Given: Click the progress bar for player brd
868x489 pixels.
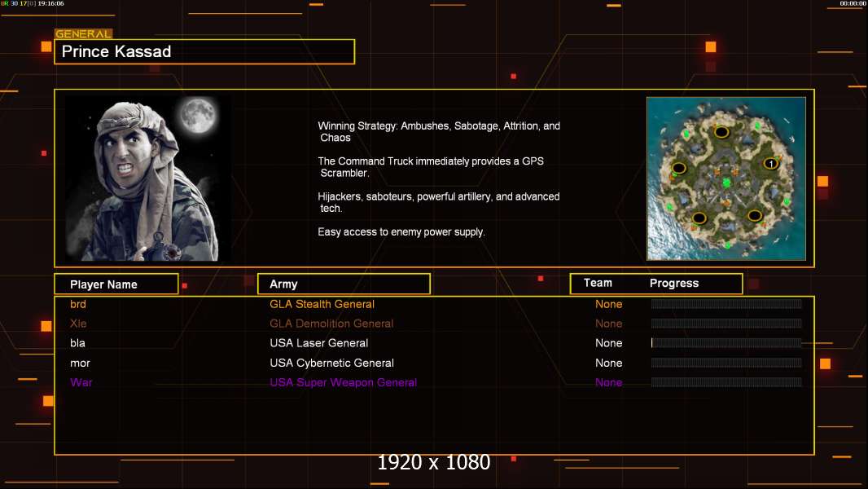Looking at the screenshot, I should [x=726, y=303].
